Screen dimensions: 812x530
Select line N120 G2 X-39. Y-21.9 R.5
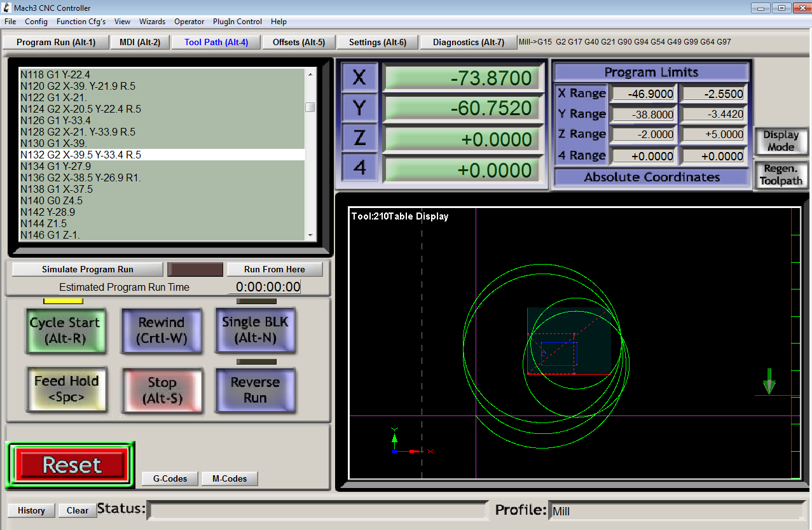pos(162,86)
